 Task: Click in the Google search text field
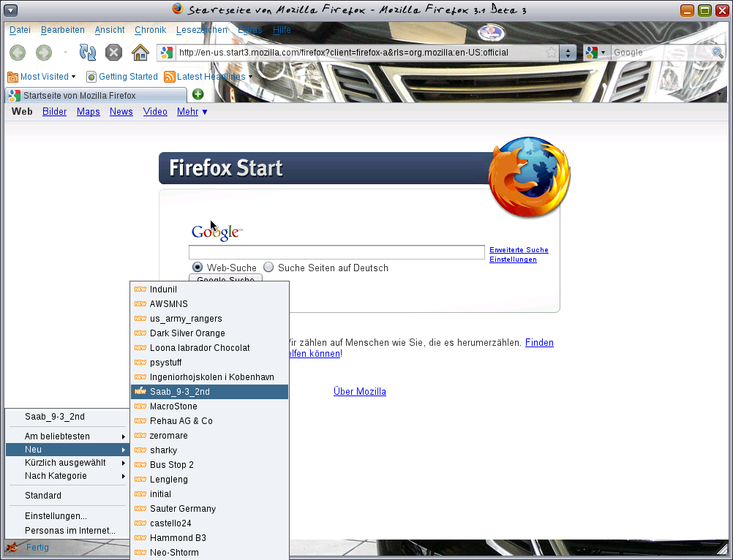tap(337, 252)
